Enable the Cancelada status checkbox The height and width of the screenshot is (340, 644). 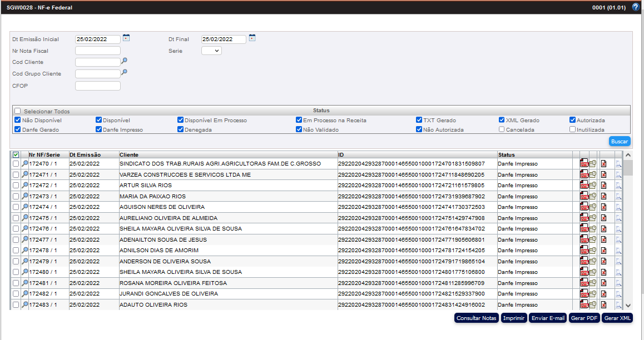tap(502, 129)
